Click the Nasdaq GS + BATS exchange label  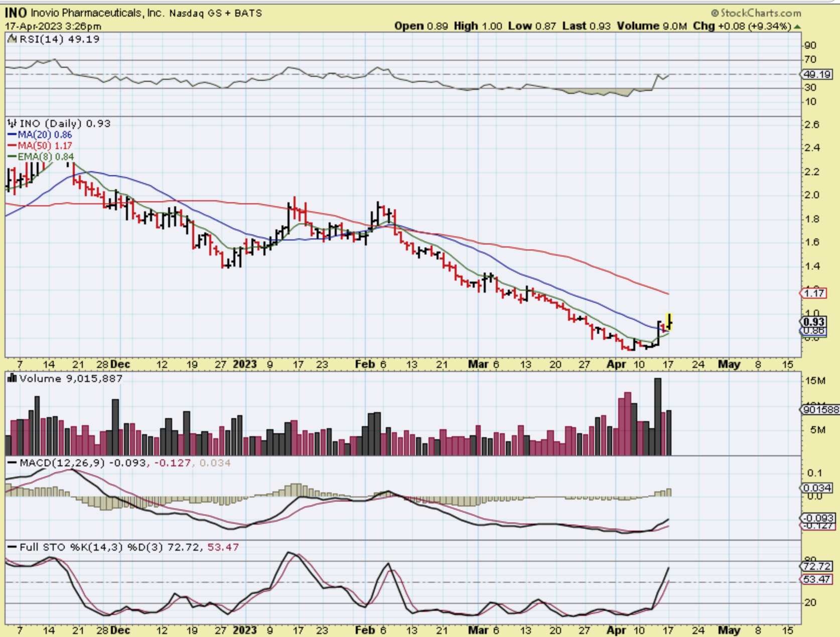216,13
